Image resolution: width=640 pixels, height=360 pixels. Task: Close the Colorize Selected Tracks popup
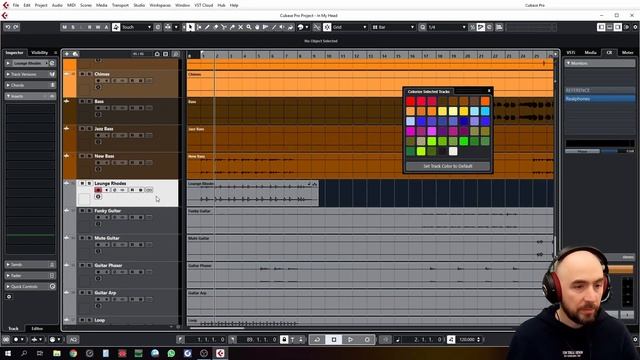tap(489, 91)
